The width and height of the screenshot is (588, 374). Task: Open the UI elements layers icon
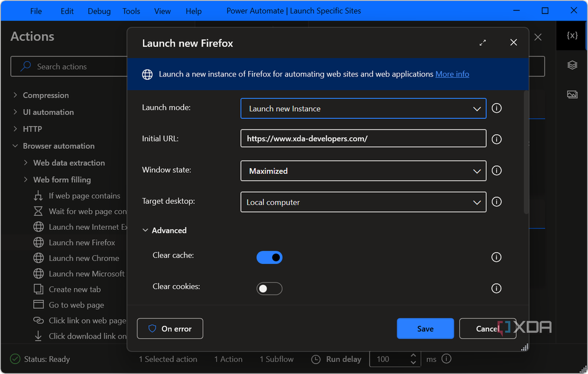(x=572, y=65)
